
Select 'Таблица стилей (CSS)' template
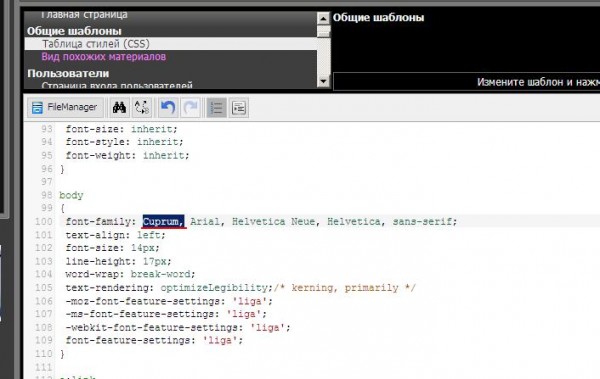[x=171, y=44]
